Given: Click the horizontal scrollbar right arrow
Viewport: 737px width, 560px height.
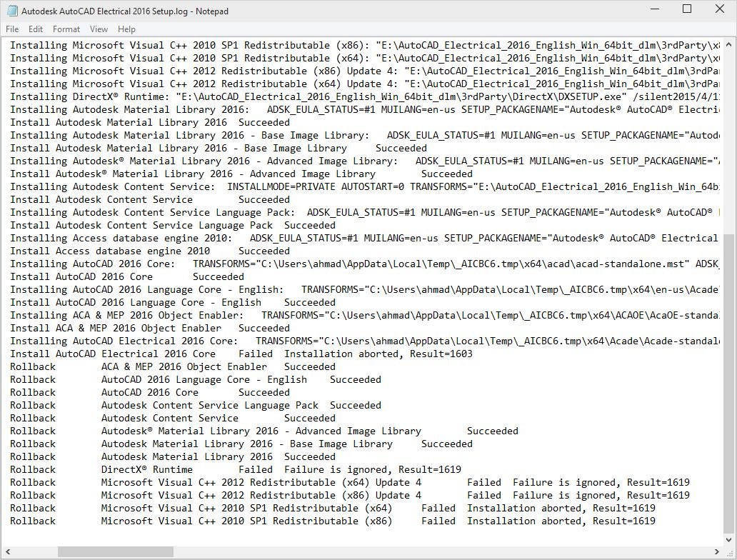Looking at the screenshot, I should (x=717, y=551).
